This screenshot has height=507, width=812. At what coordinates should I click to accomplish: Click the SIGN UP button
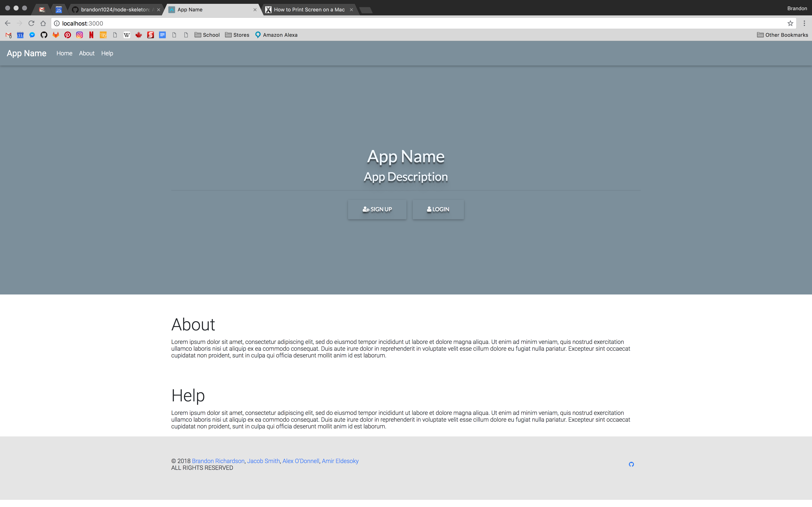click(x=377, y=209)
